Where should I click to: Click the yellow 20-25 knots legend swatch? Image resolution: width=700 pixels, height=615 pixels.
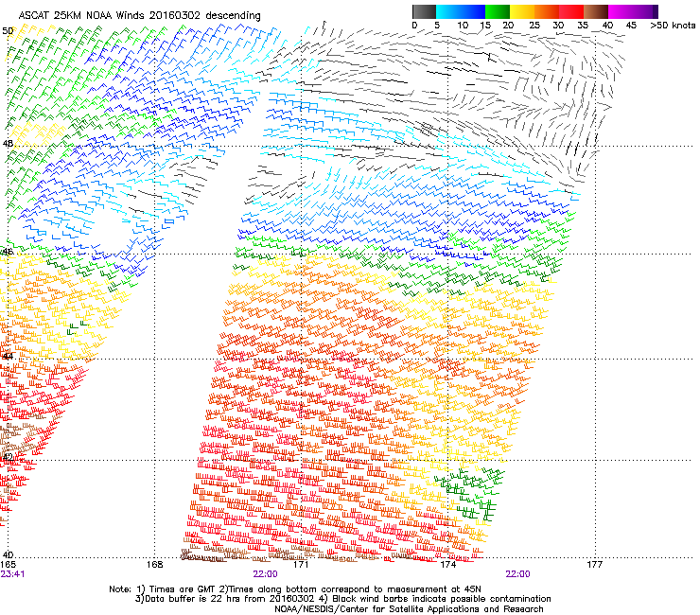[x=522, y=11]
